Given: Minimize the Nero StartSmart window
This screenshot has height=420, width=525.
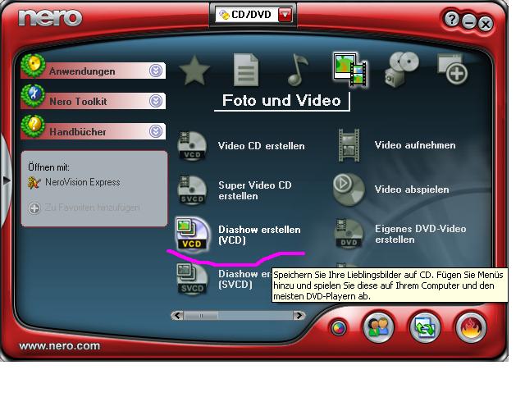Looking at the screenshot, I should pyautogui.click(x=468, y=22).
